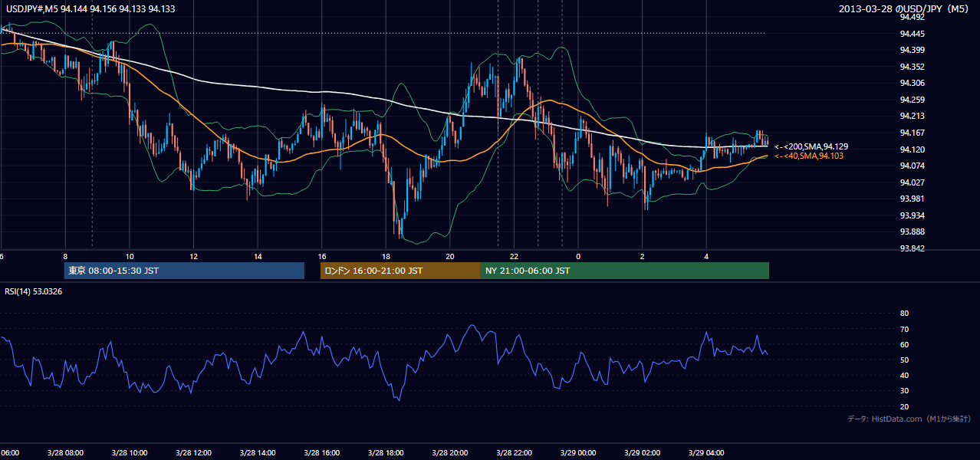Screen dimensions: 980x460
Task: Click bottom time label 3/28 12:00
Action: coord(194,452)
